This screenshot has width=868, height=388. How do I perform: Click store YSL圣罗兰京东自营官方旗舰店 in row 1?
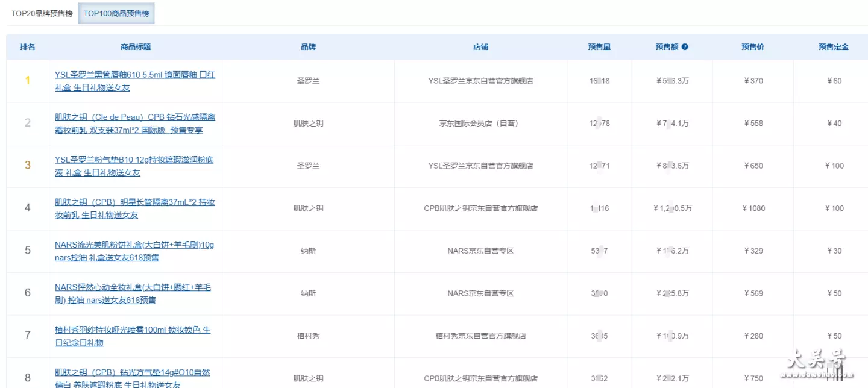[480, 81]
